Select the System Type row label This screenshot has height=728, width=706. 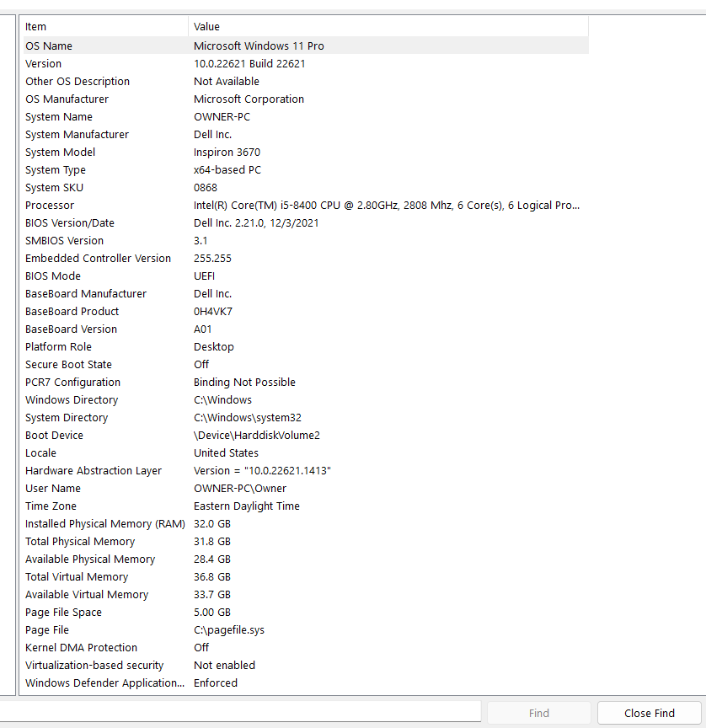(x=56, y=170)
